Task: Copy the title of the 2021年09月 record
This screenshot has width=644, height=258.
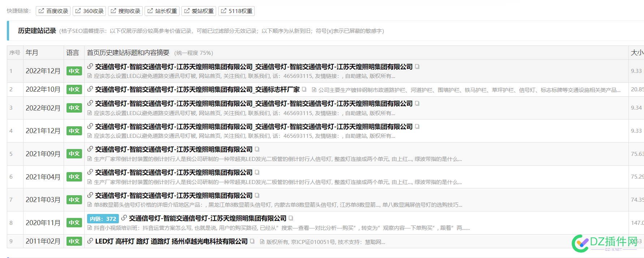Action: click(257, 149)
